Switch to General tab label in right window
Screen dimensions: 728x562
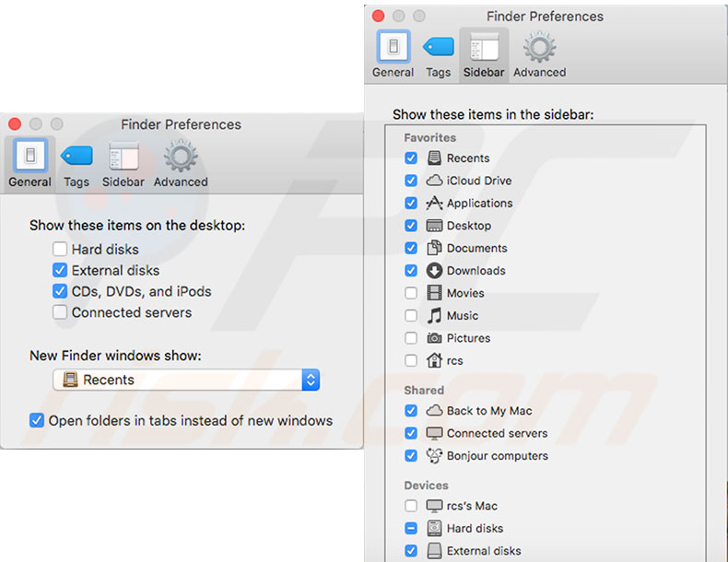pos(393,73)
